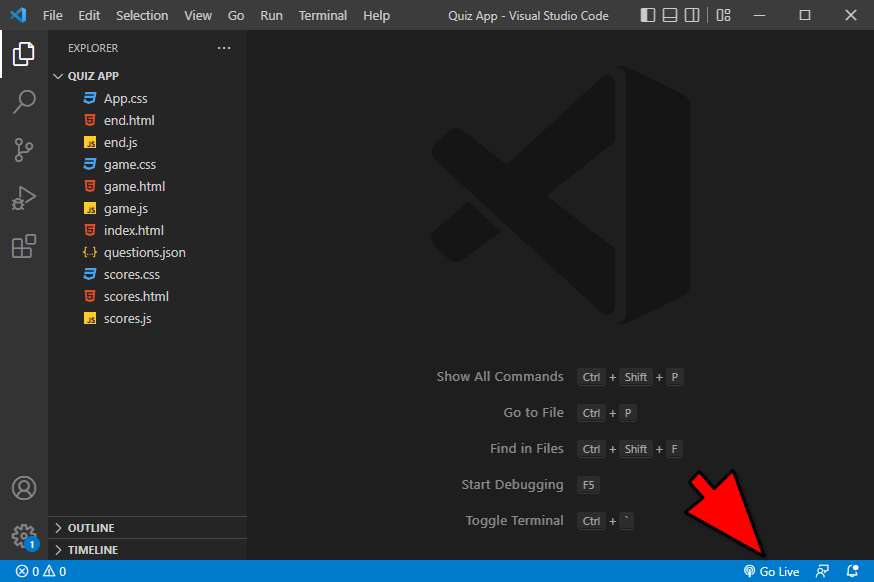The height and width of the screenshot is (582, 874).
Task: Toggle the bottom panel layout icon
Action: pyautogui.click(x=669, y=15)
